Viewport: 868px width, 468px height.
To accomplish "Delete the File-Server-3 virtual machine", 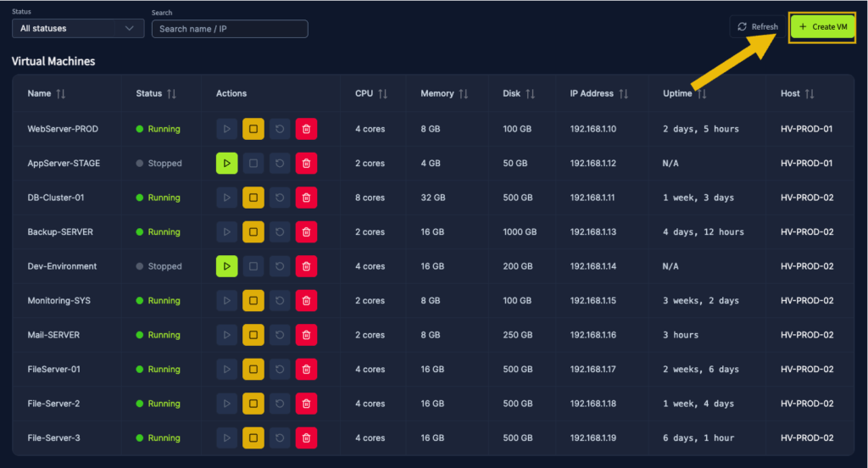I will pyautogui.click(x=306, y=438).
